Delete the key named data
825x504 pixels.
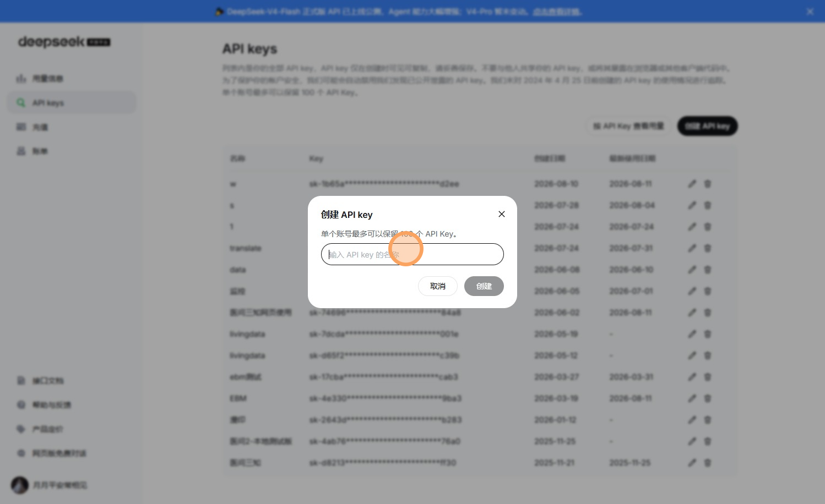coord(708,270)
